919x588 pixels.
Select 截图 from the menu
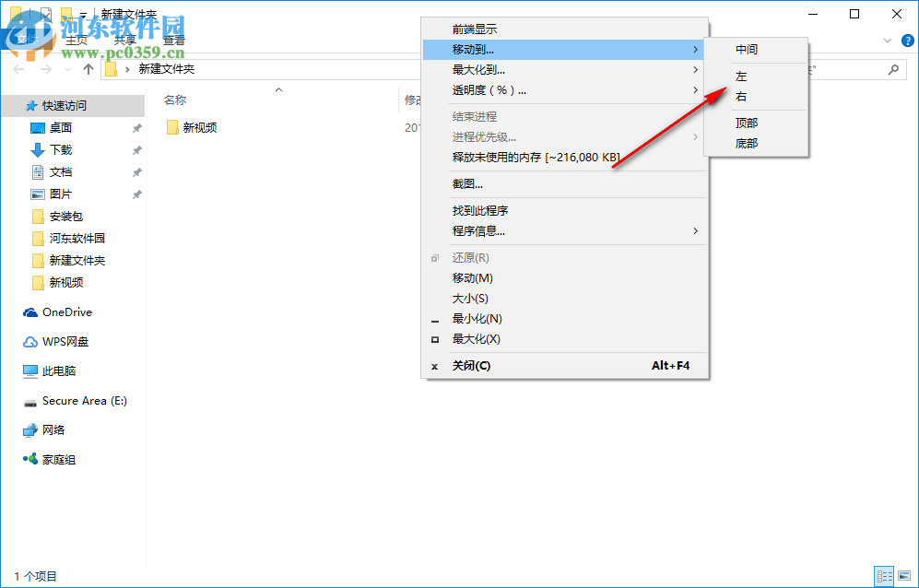(461, 185)
